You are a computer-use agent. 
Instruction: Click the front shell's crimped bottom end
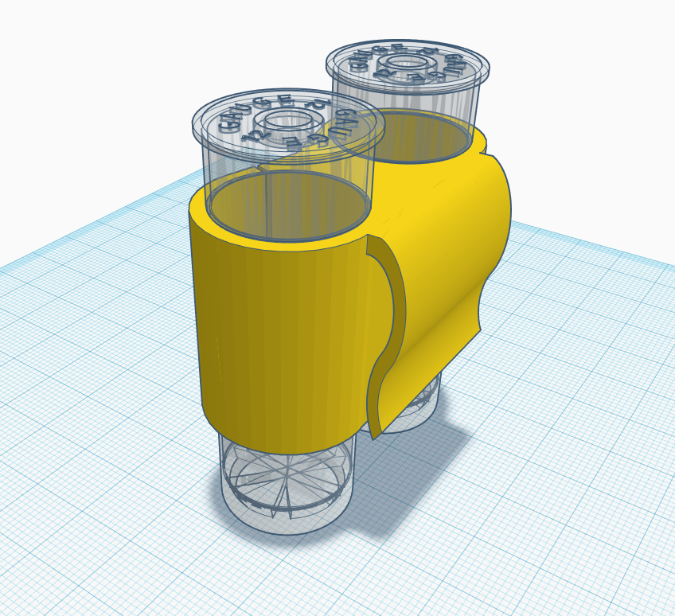point(287,484)
